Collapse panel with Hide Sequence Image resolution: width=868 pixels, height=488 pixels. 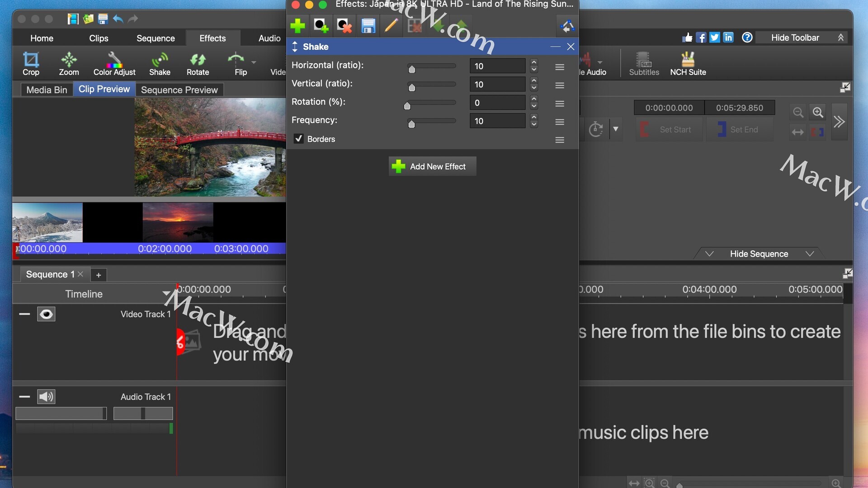click(x=759, y=254)
